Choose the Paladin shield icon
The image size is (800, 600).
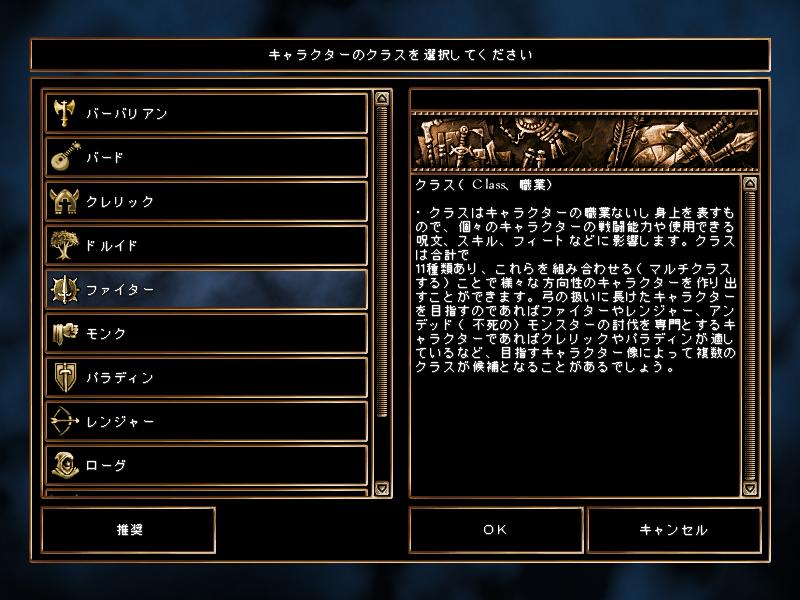(x=65, y=377)
